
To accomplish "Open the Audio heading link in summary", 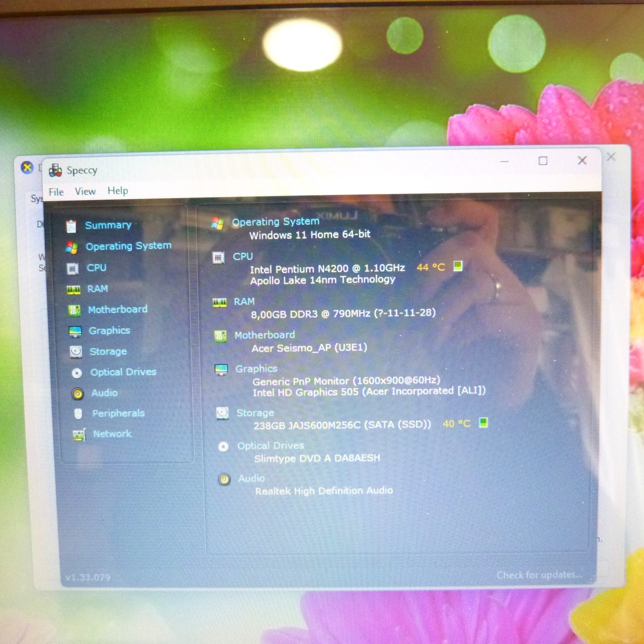I will coord(252,479).
